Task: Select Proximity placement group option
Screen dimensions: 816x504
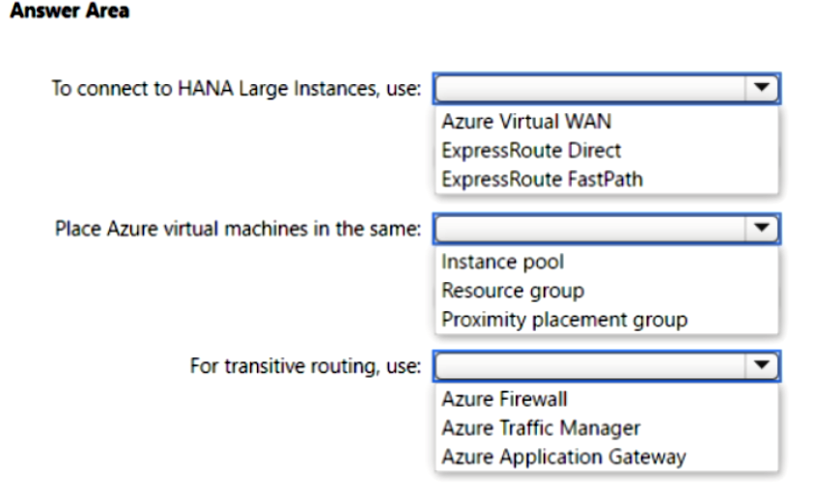Action: coord(564,320)
